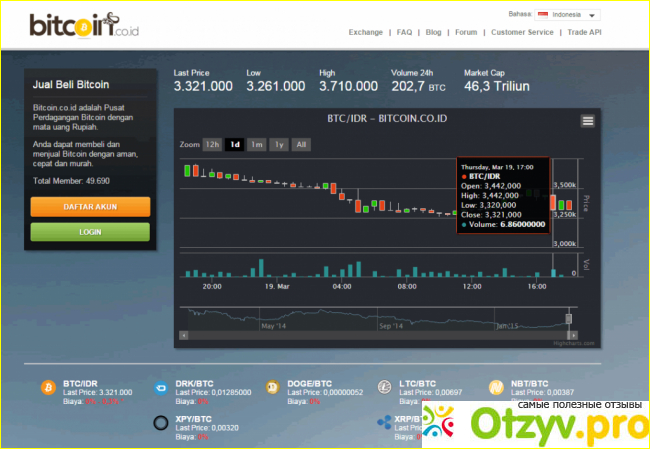Open the Exchange menu item

tap(365, 32)
